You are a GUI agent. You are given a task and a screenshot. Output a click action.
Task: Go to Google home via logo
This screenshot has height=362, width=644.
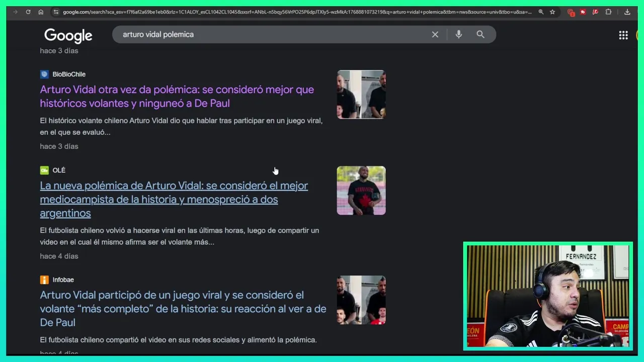(x=68, y=35)
